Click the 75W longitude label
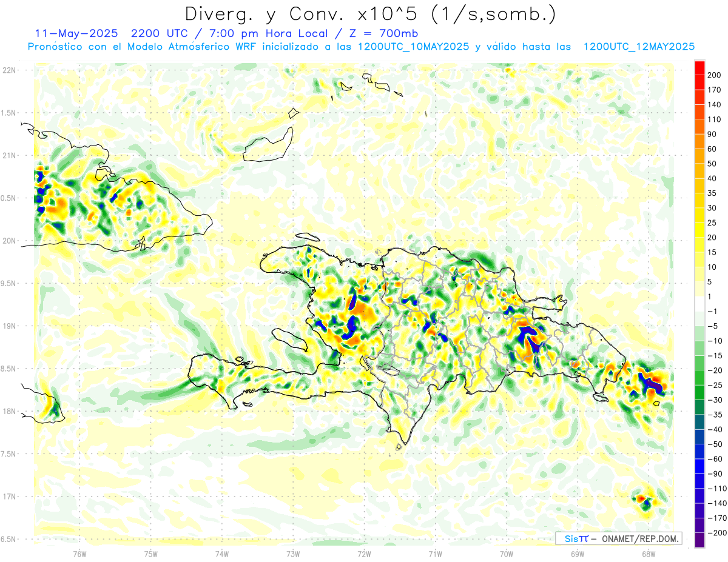Image resolution: width=728 pixels, height=562 pixels. pyautogui.click(x=151, y=553)
